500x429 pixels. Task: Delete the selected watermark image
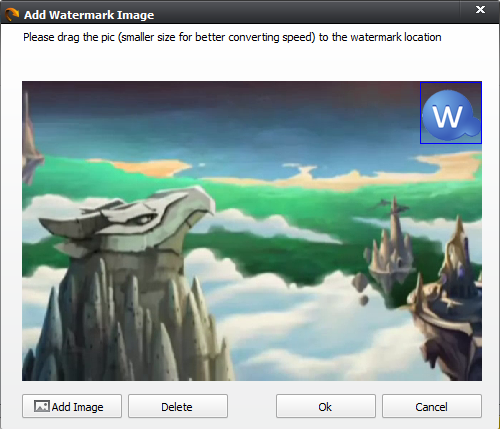pyautogui.click(x=178, y=406)
